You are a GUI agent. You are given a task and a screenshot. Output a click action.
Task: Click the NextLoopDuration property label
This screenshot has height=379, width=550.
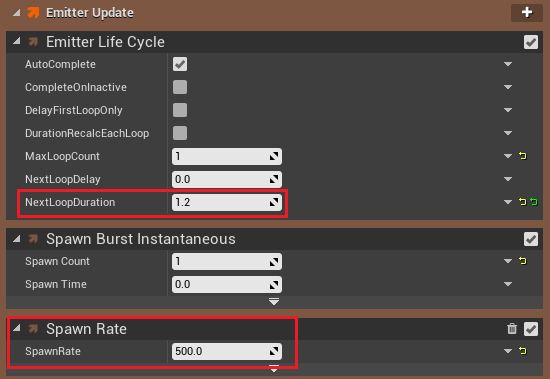click(70, 202)
